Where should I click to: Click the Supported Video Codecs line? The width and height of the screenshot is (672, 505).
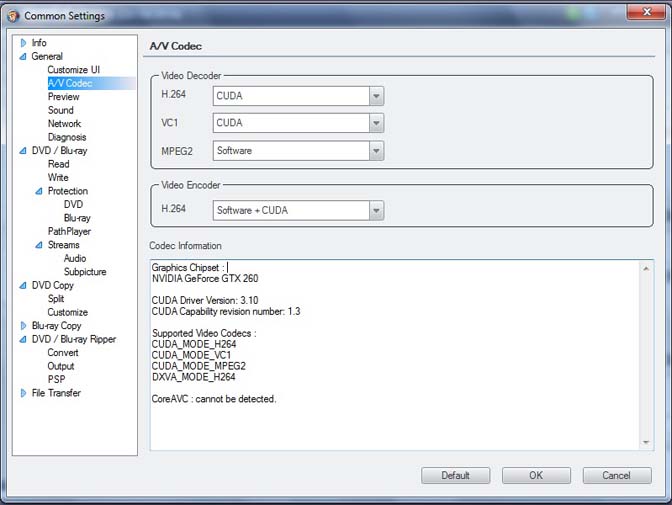(x=204, y=334)
